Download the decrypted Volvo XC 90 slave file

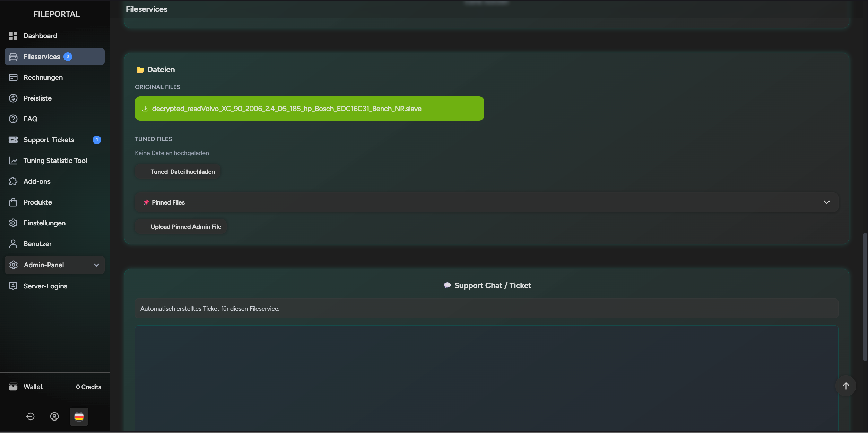click(286, 109)
